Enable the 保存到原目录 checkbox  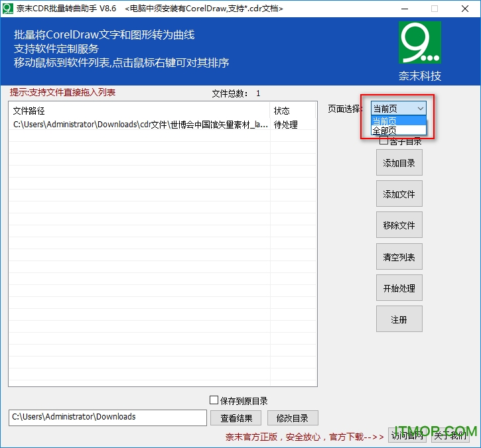click(214, 400)
